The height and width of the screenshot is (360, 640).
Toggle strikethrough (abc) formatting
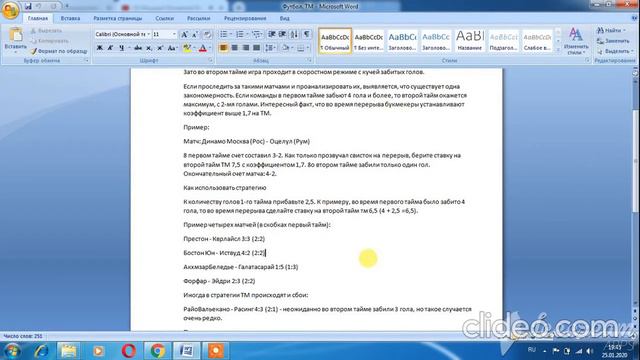click(x=138, y=48)
